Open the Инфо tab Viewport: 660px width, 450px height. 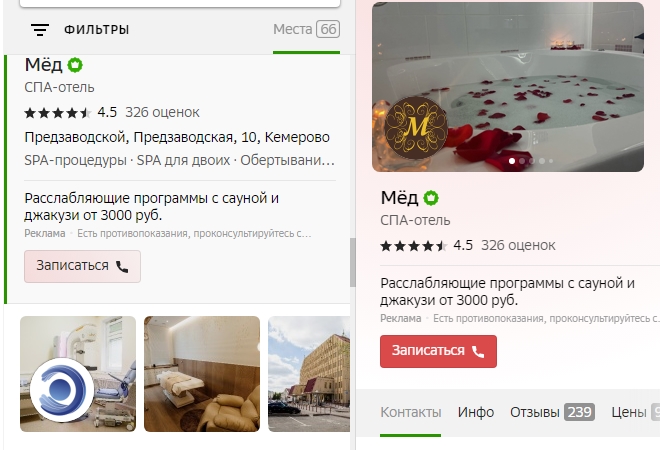[x=476, y=412]
